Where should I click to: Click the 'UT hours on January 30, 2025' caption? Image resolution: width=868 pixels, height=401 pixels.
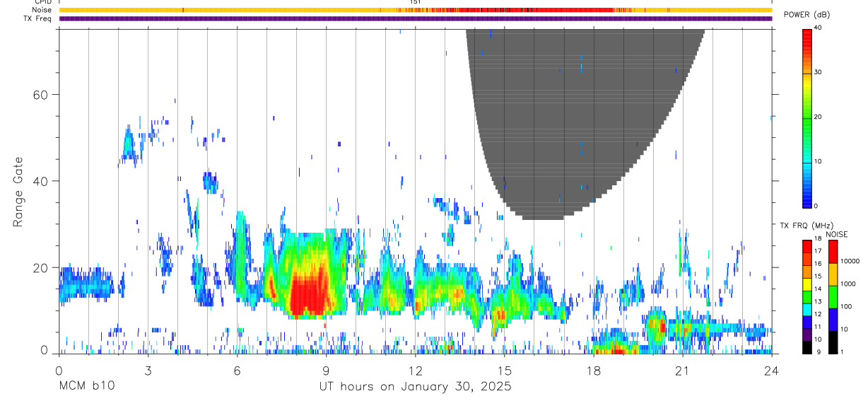click(x=415, y=387)
